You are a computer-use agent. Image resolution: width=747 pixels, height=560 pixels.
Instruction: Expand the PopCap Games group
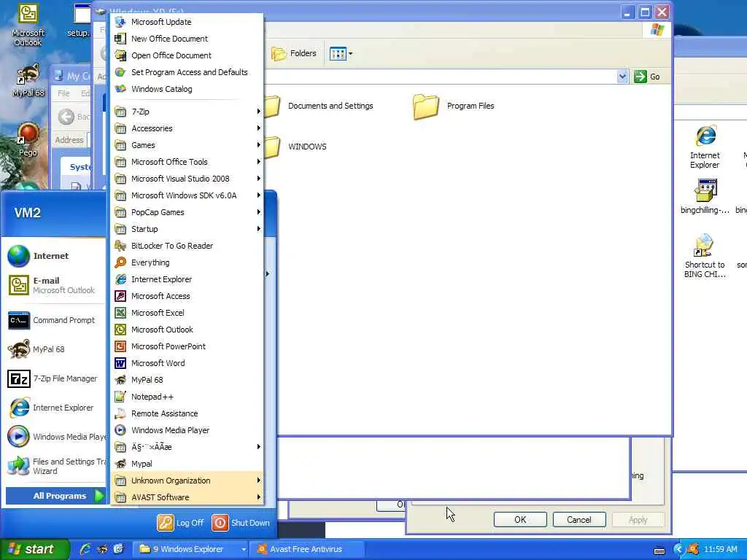(x=187, y=212)
